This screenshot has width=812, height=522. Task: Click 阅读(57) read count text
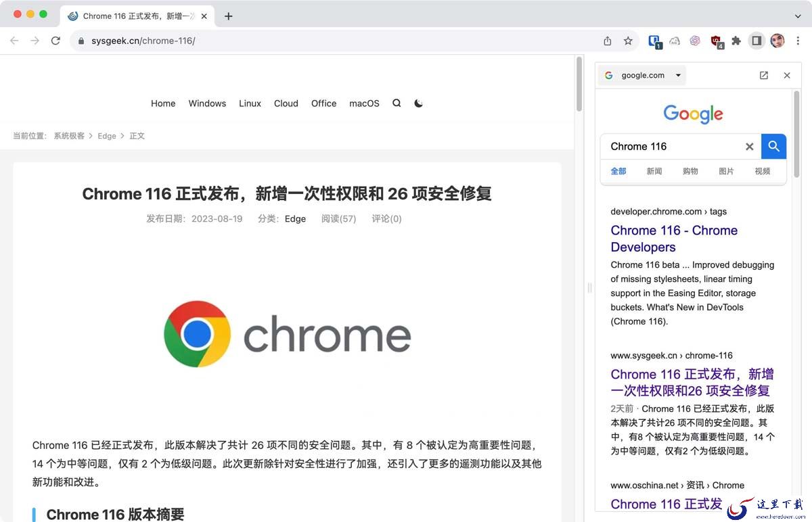[x=338, y=218]
